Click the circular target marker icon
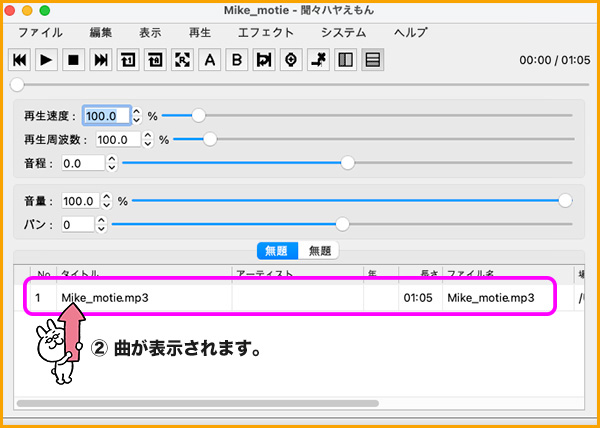The image size is (600, 428). pos(291,60)
